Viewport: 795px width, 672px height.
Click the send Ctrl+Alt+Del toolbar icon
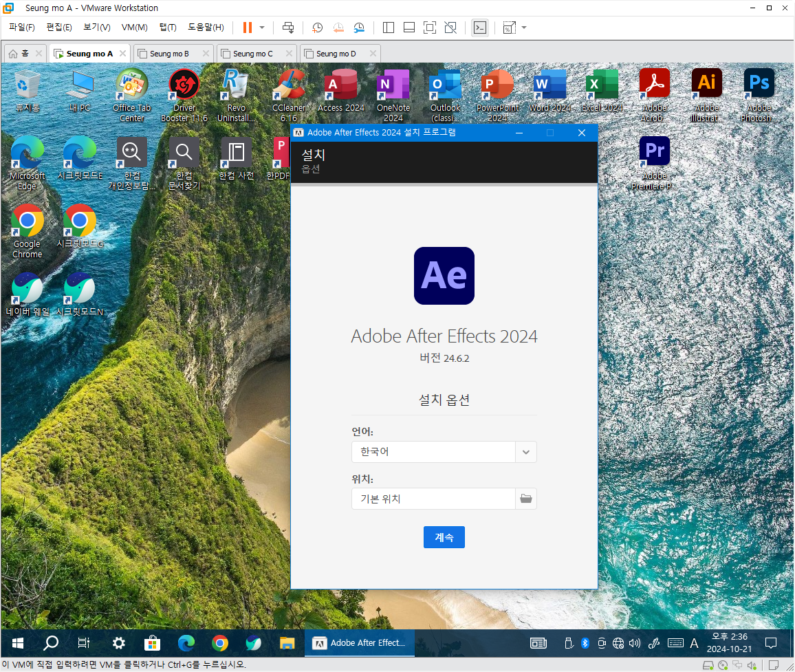(x=288, y=28)
